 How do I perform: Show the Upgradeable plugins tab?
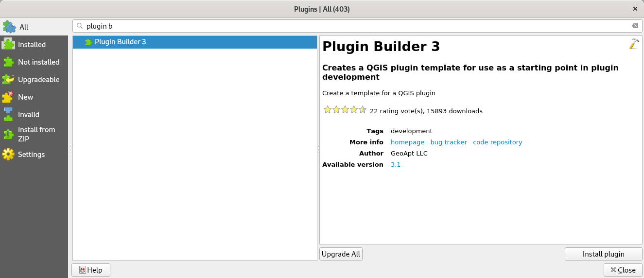[34, 79]
